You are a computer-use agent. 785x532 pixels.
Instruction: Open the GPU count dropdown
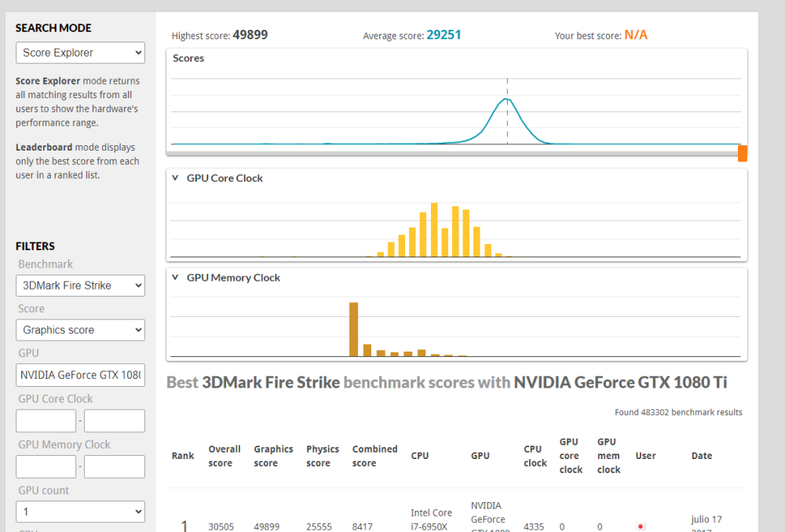80,512
